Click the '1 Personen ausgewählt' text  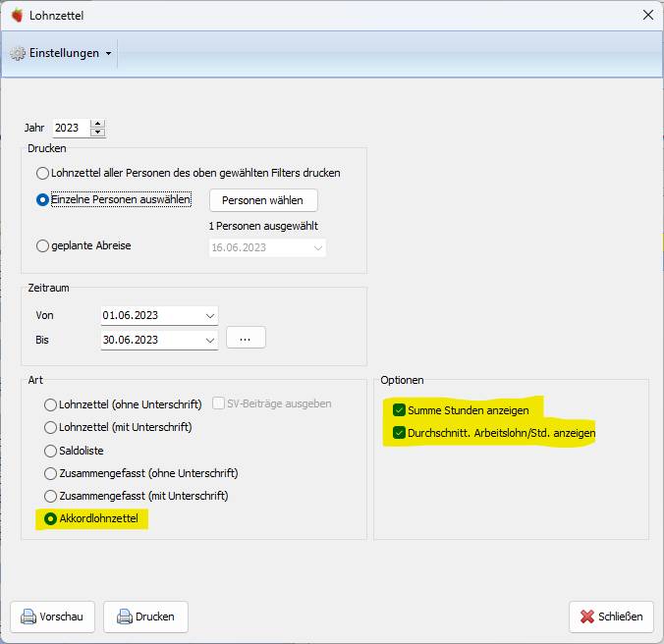coord(263,227)
